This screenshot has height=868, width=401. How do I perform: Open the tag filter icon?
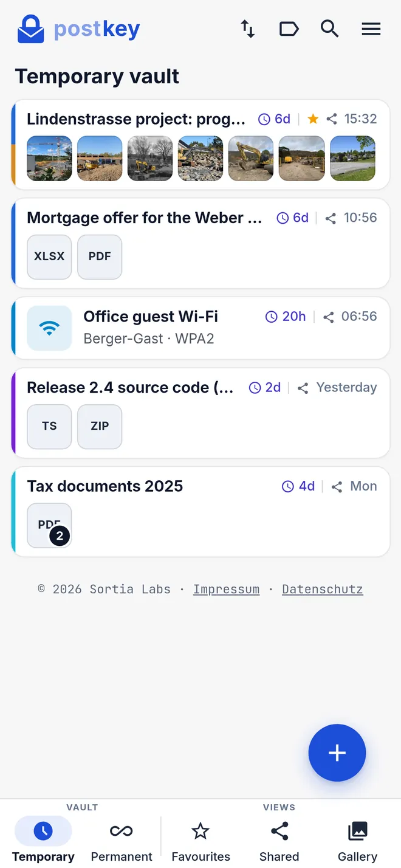point(289,29)
